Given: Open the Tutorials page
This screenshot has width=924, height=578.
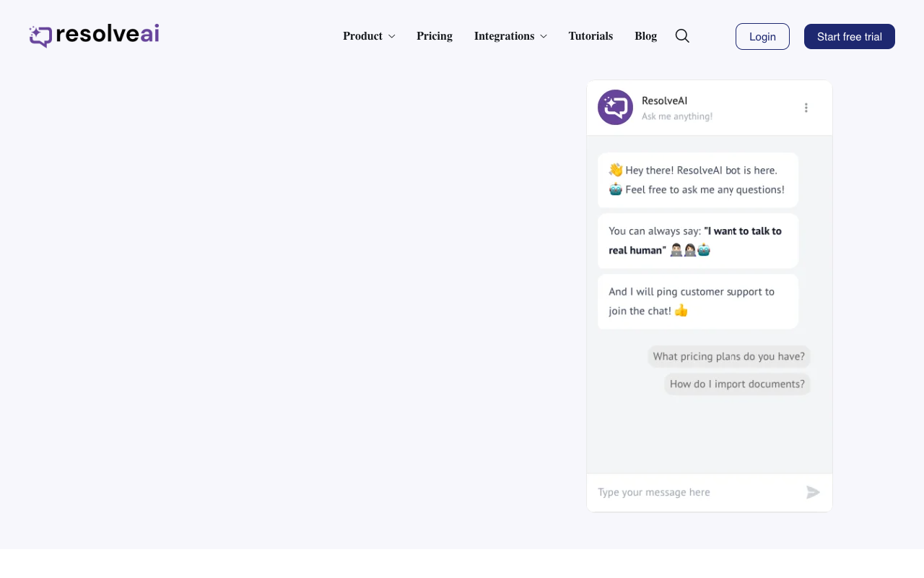Looking at the screenshot, I should click(x=590, y=36).
